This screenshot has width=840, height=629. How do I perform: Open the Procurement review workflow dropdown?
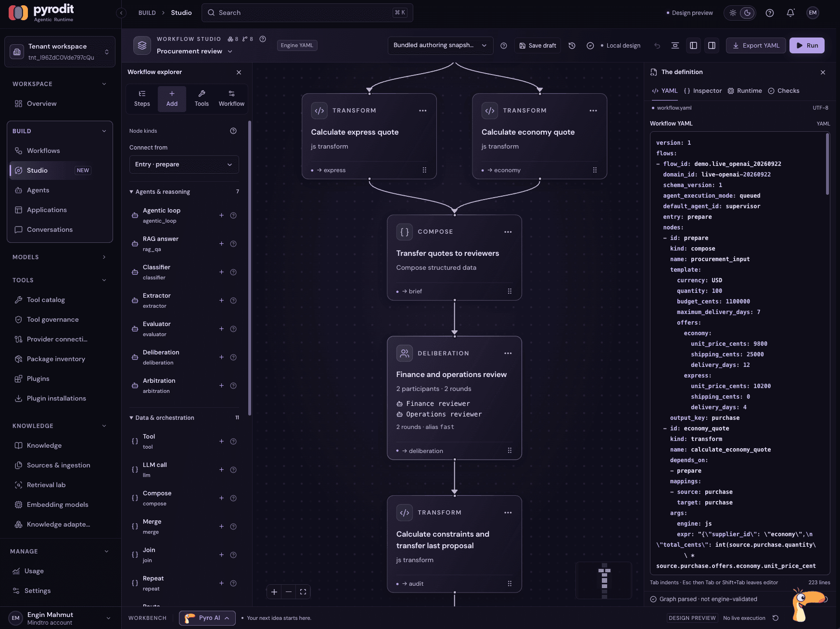click(x=194, y=51)
